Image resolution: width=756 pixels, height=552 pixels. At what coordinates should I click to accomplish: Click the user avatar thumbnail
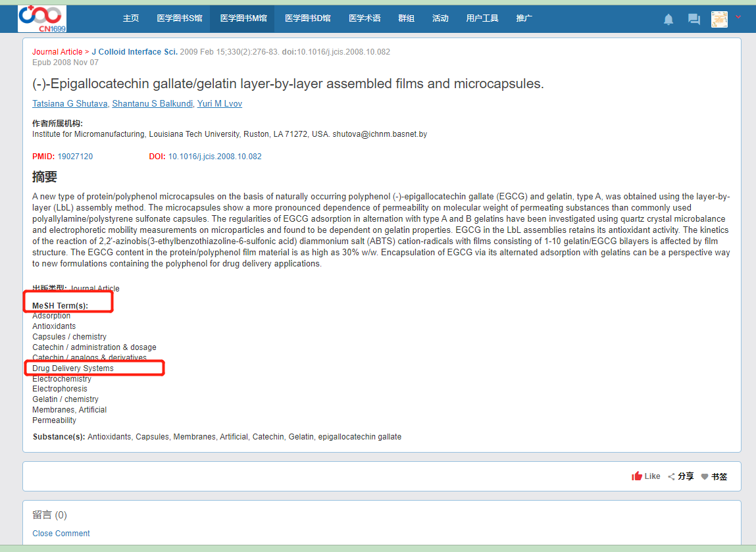[719, 19]
